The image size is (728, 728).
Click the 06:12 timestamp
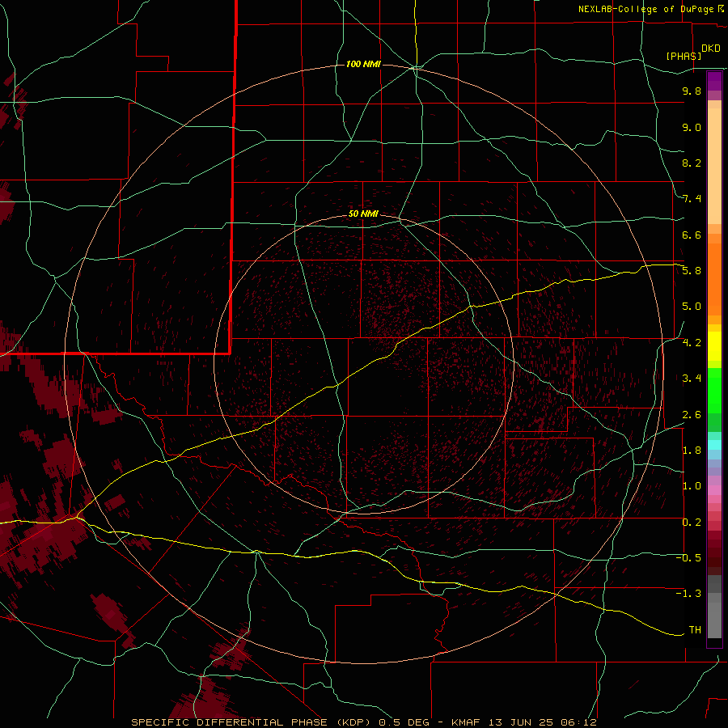pos(578,722)
